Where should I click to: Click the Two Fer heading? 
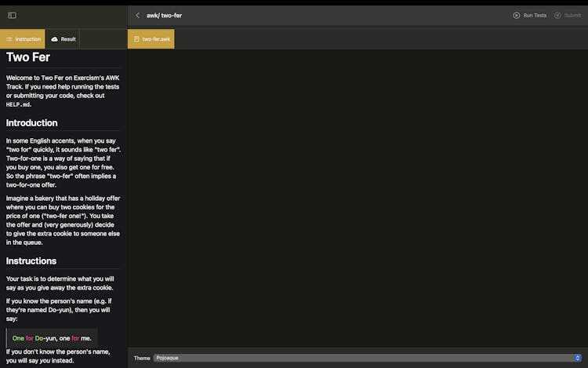pyautogui.click(x=28, y=57)
